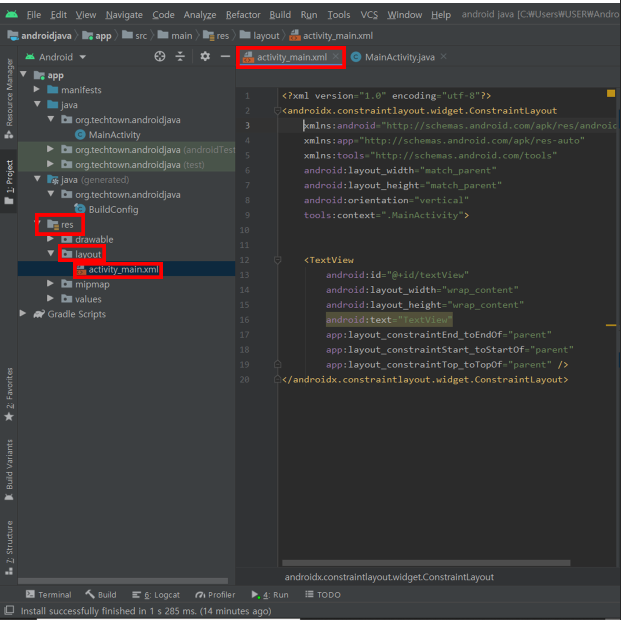The width and height of the screenshot is (621, 620).
Task: Click the editor horizontal scrollbar
Action: pyautogui.click(x=426, y=563)
